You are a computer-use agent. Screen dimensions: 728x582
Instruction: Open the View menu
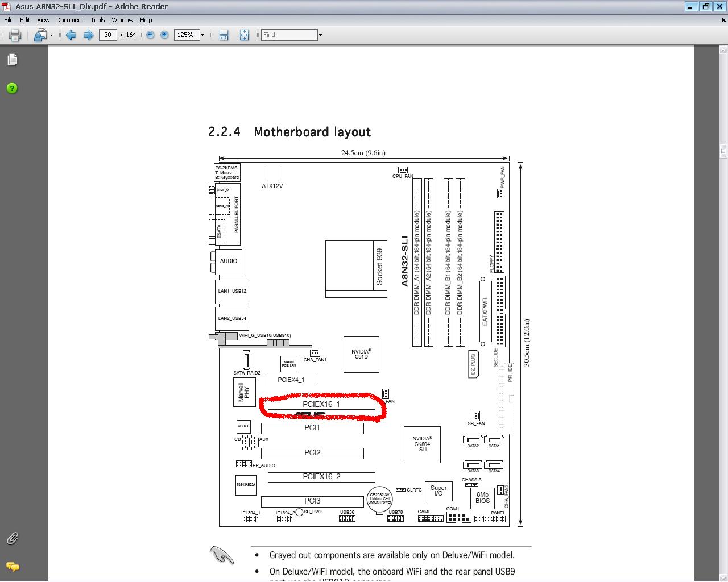click(43, 20)
